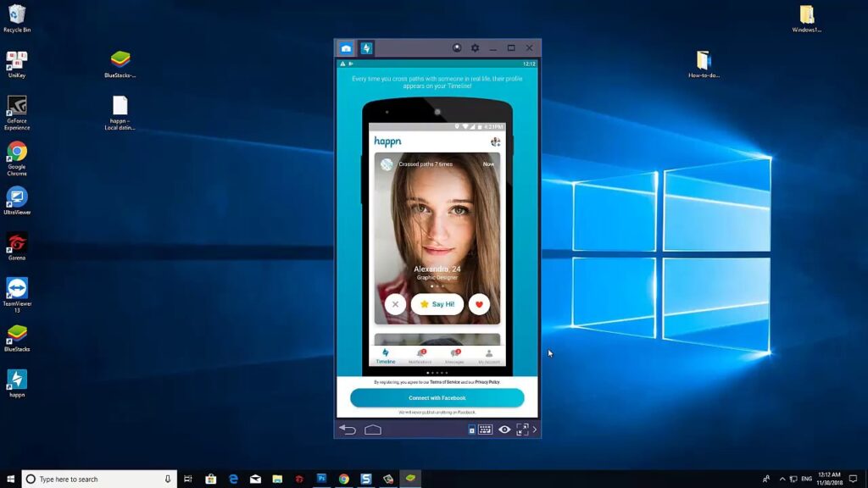This screenshot has width=868, height=488.
Task: Select the Messages tab in happn
Action: [454, 356]
